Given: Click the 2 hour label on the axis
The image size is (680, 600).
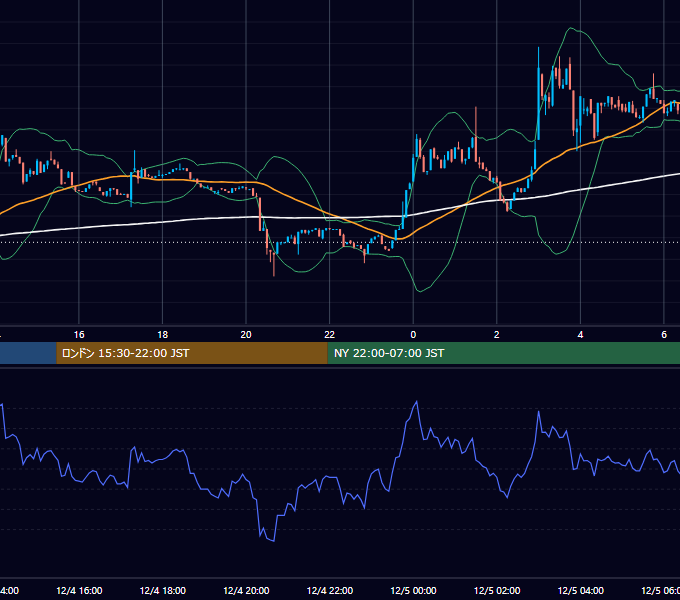Looking at the screenshot, I should click(497, 335).
